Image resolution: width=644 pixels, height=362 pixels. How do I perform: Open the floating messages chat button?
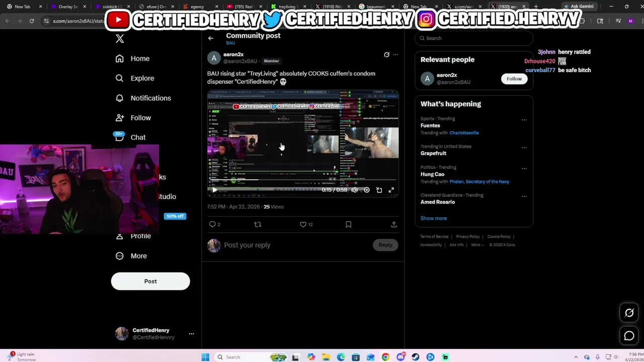click(x=629, y=336)
